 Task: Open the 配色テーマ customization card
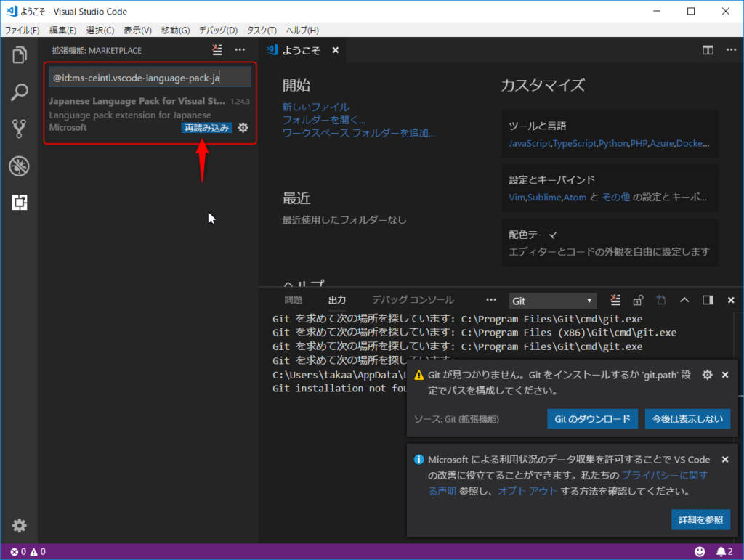pyautogui.click(x=610, y=243)
